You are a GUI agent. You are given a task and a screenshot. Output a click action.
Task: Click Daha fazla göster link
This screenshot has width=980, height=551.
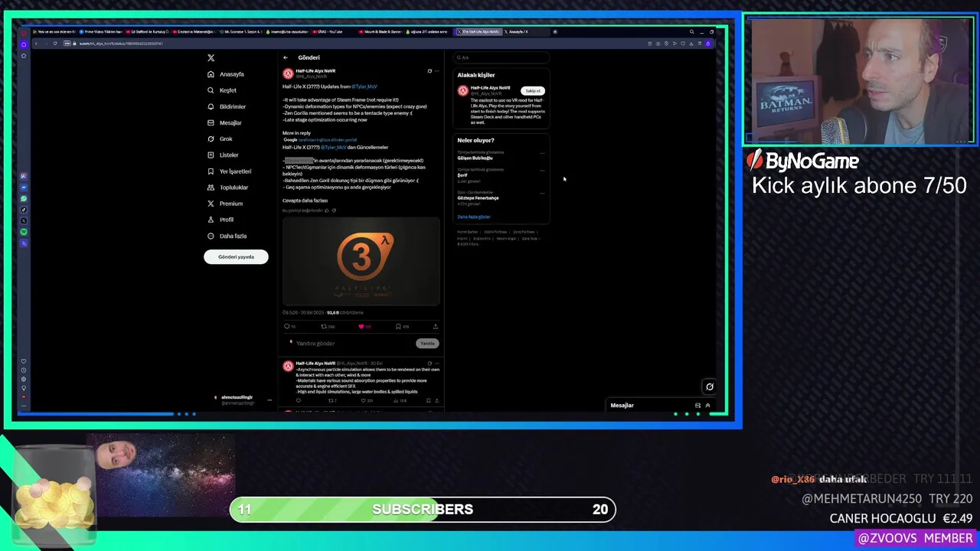coord(474,217)
